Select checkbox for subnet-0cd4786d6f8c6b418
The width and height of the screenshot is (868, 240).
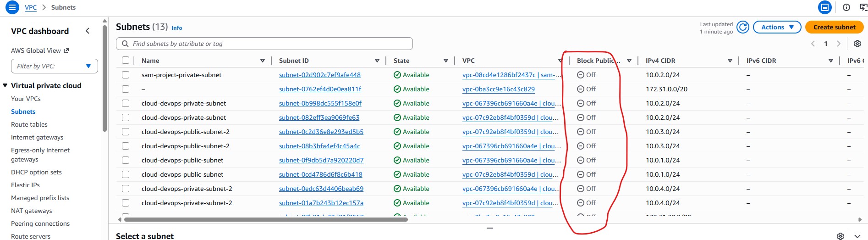pos(126,174)
